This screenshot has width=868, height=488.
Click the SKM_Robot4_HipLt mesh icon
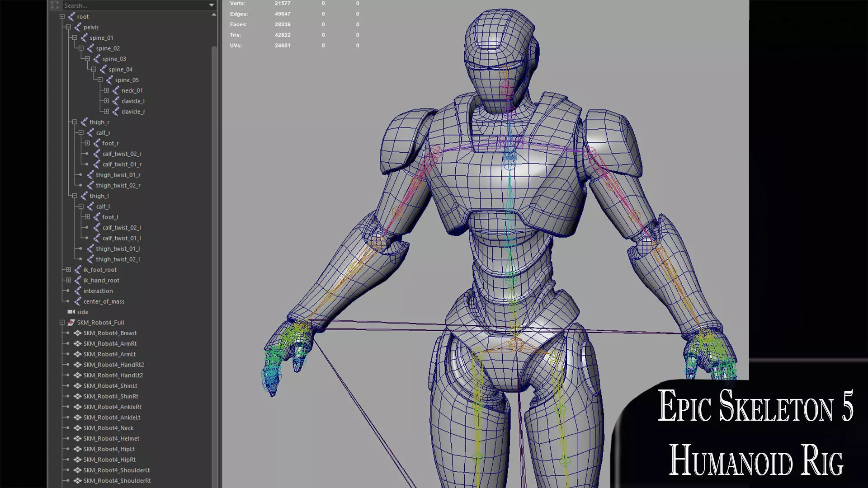77,449
